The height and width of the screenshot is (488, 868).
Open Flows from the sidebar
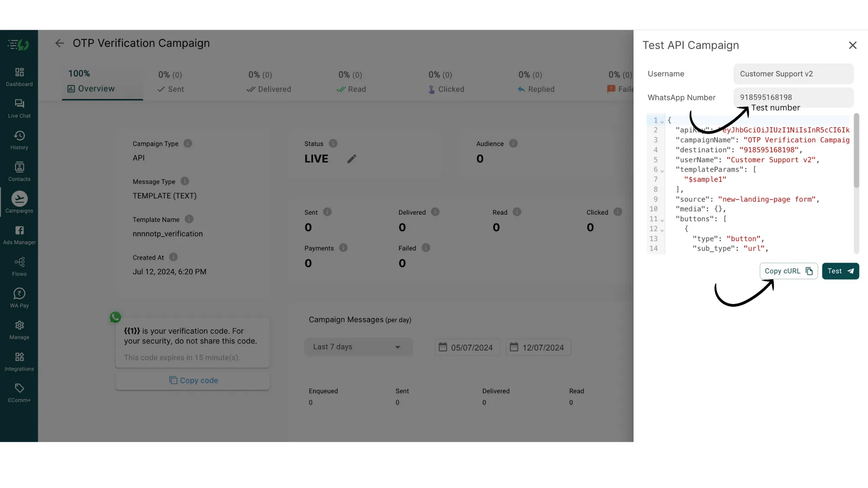tap(19, 267)
